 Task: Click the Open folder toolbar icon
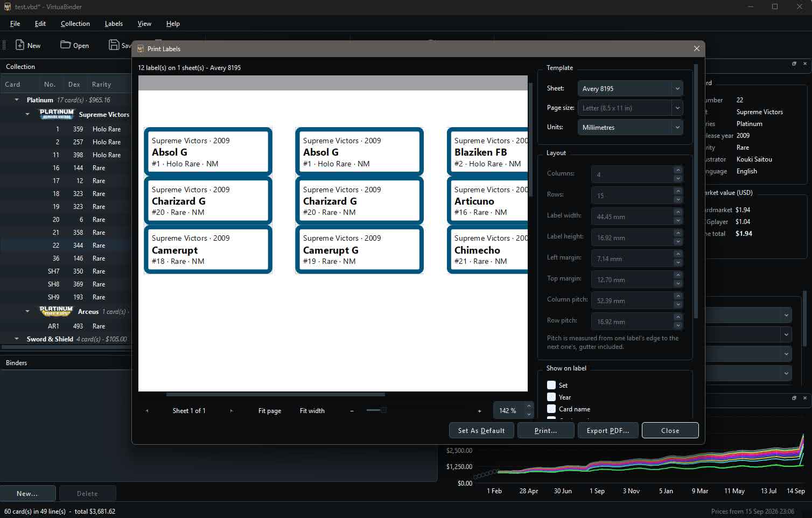coord(65,45)
